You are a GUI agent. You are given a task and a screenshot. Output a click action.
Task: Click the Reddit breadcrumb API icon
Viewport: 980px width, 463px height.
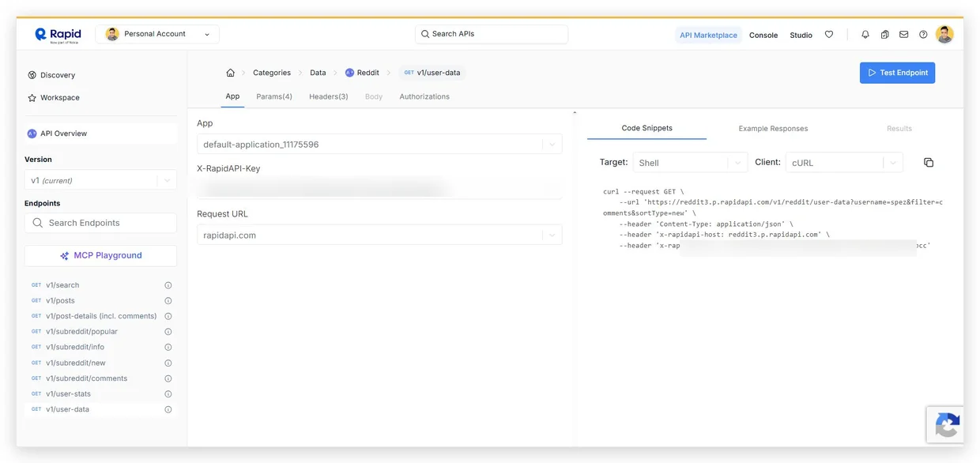pos(349,73)
